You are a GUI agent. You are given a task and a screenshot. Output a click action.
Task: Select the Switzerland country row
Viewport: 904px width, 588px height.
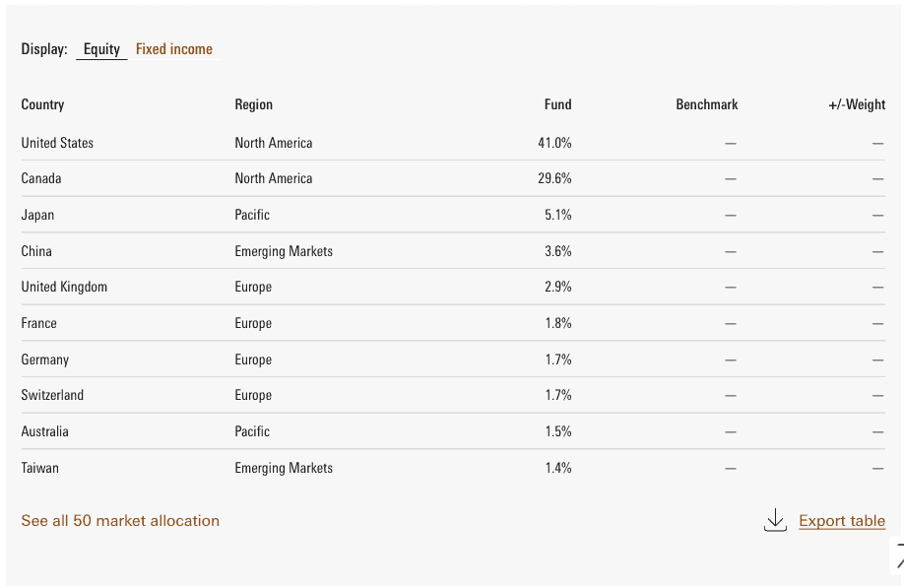(52, 395)
